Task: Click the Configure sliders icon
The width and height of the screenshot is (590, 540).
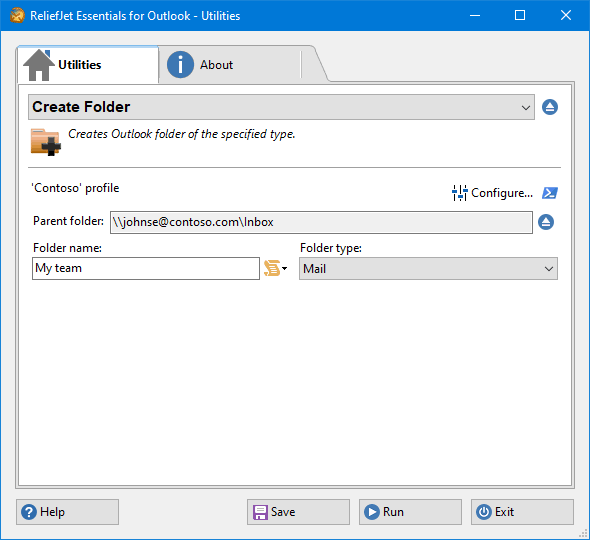Action: (x=459, y=193)
